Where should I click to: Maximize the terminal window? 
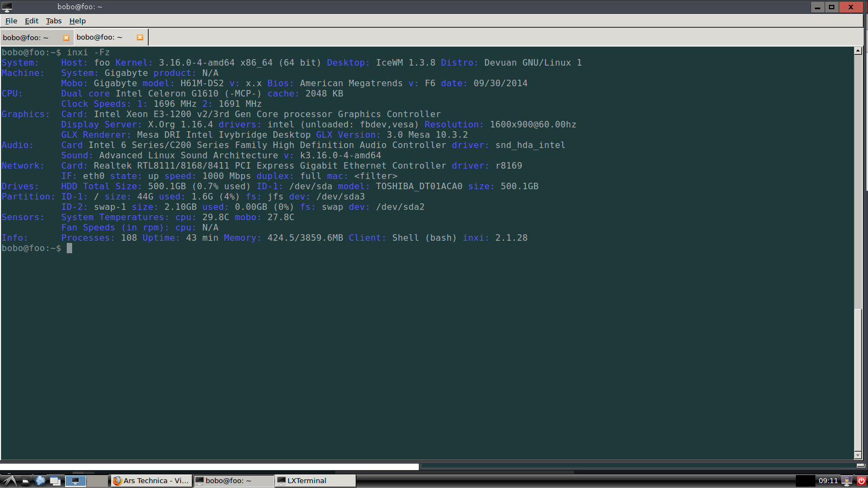point(832,7)
